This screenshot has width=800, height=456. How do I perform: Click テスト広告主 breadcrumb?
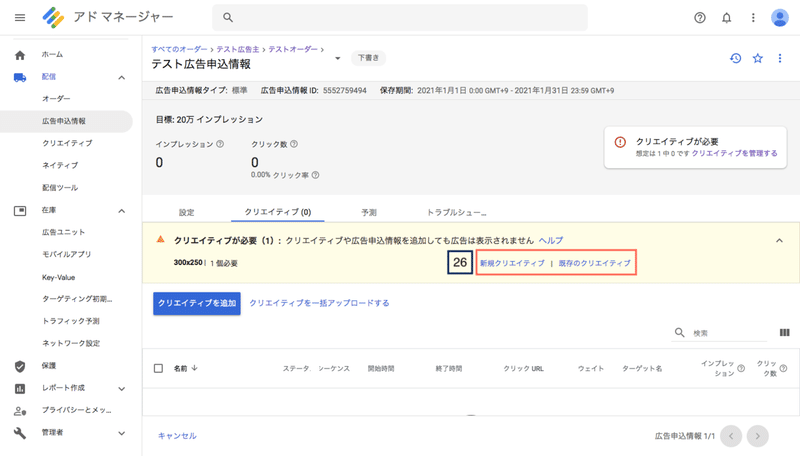238,49
